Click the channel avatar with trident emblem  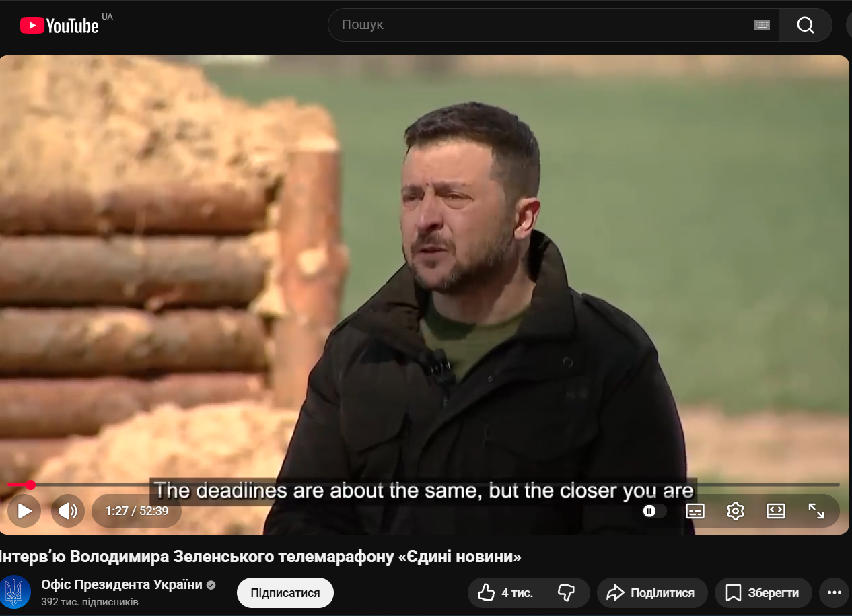coord(15,592)
